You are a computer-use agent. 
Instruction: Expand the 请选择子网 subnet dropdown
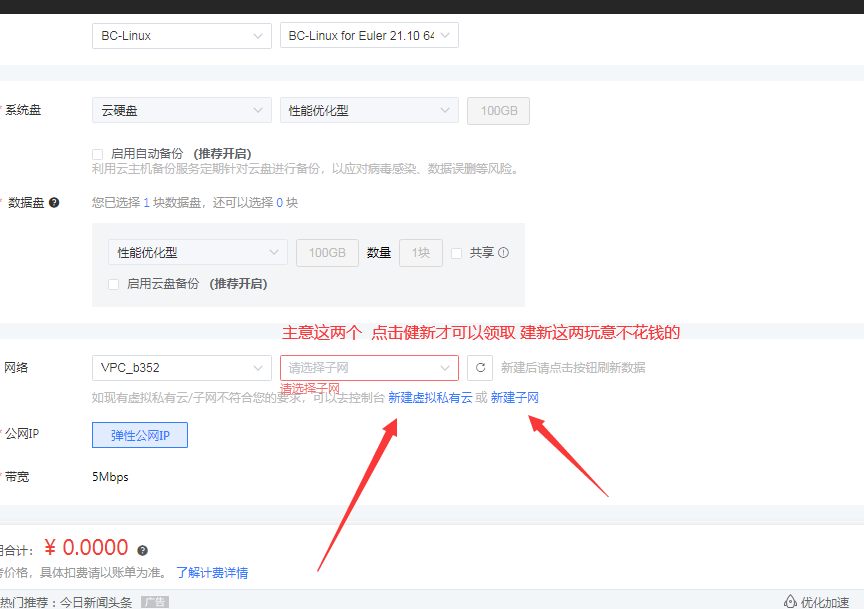(x=369, y=368)
